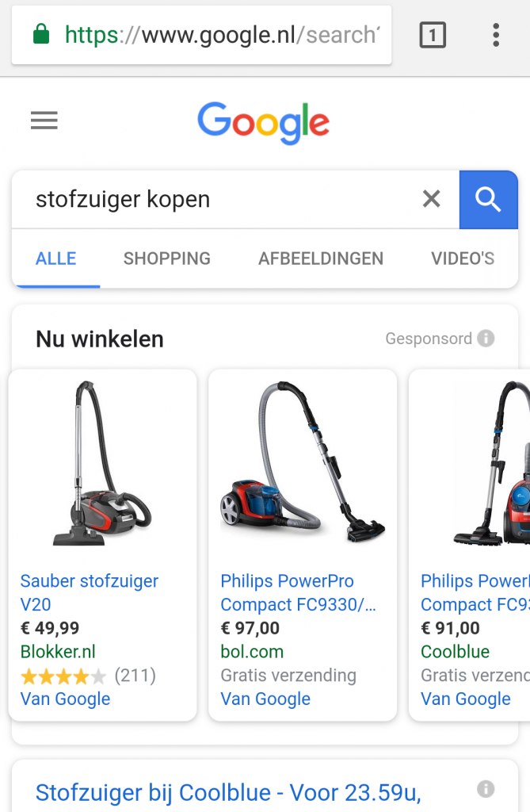530x812 pixels.
Task: Tap the Sauber vacuum product image
Action: (102, 463)
